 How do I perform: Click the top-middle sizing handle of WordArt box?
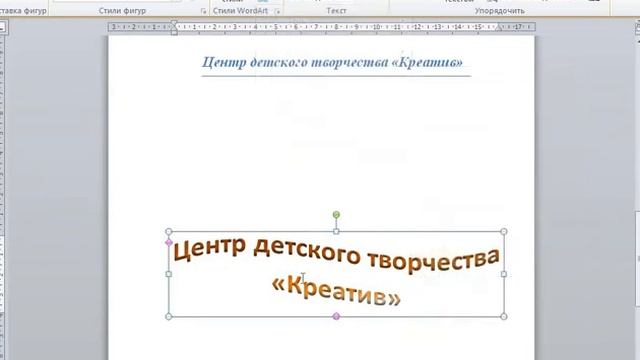coord(336,231)
